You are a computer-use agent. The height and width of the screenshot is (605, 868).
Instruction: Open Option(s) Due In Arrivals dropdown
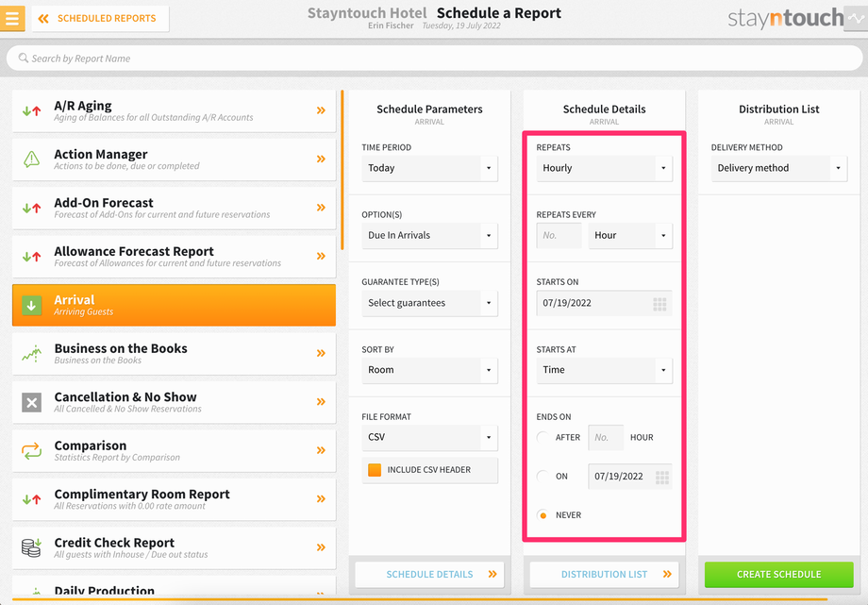click(429, 235)
